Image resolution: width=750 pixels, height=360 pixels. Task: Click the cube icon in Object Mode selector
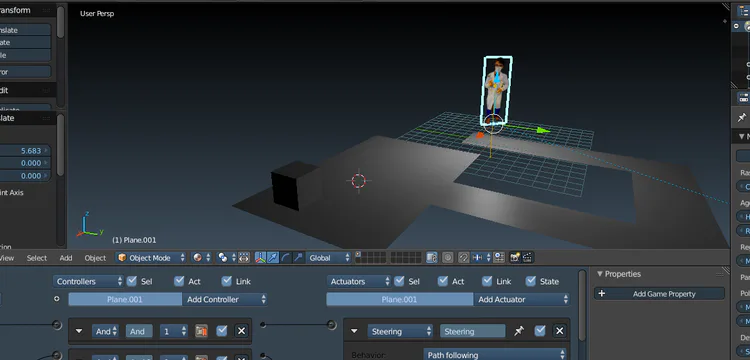click(x=122, y=258)
